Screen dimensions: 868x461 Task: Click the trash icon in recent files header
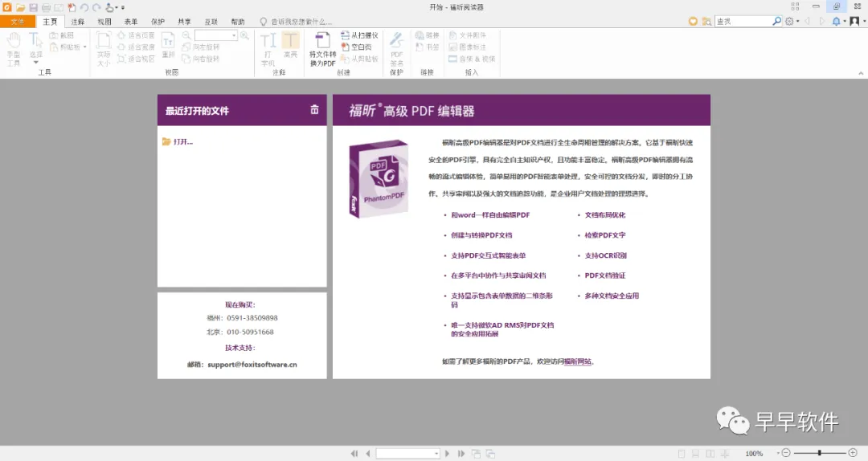coord(314,109)
